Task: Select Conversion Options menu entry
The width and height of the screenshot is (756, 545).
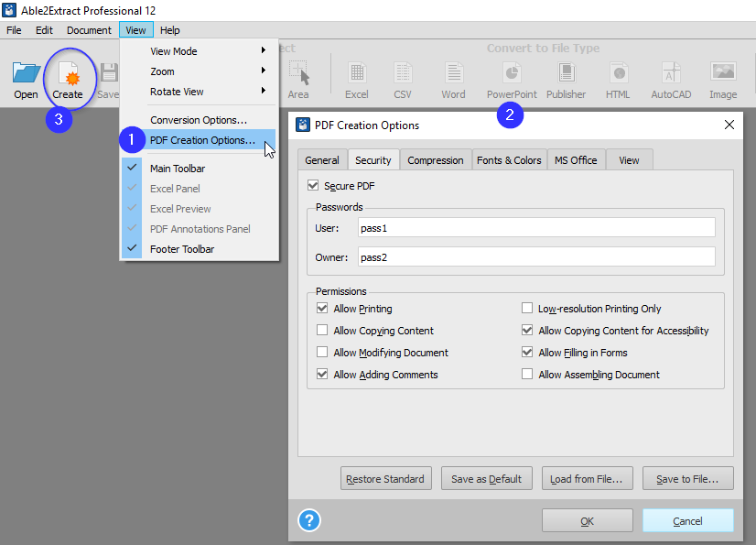Action: pos(199,120)
